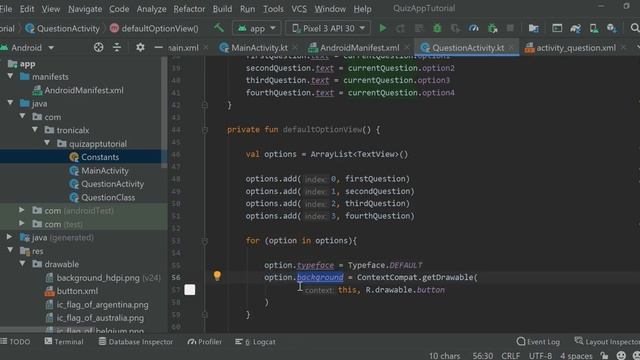Click the project panel vertical scrollbar

point(164,112)
